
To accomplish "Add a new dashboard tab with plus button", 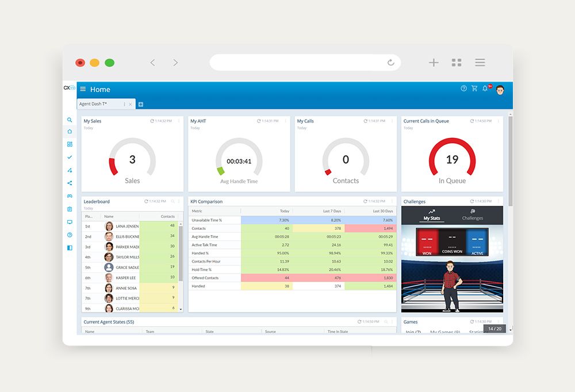I will click(141, 104).
